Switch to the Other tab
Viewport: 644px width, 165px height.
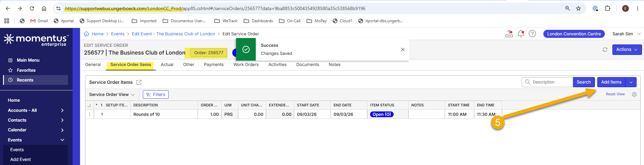click(x=189, y=65)
